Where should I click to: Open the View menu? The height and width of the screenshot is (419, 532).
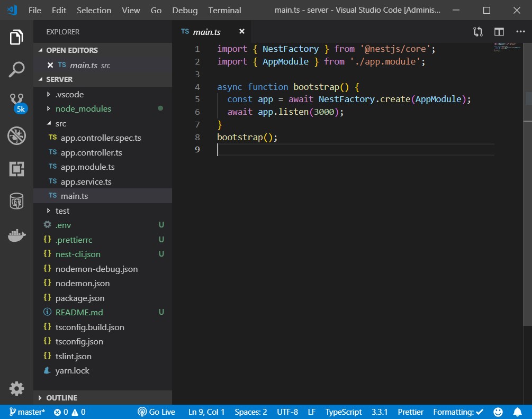[131, 11]
